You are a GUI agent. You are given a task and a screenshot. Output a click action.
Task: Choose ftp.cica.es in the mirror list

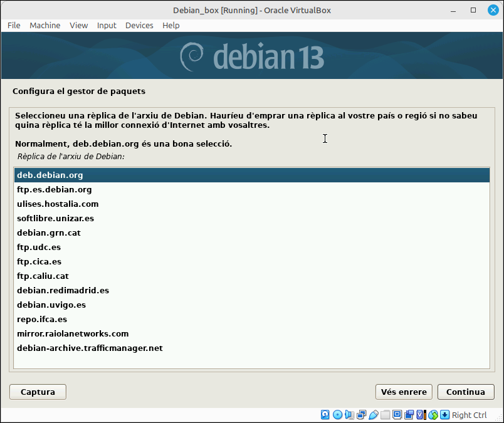pyautogui.click(x=251, y=262)
